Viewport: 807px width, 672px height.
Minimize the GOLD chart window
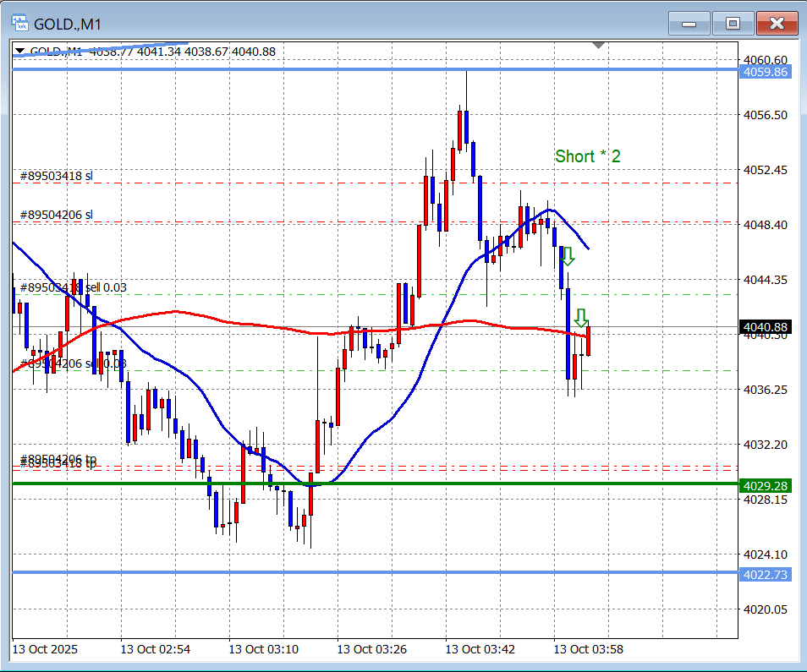click(x=689, y=24)
